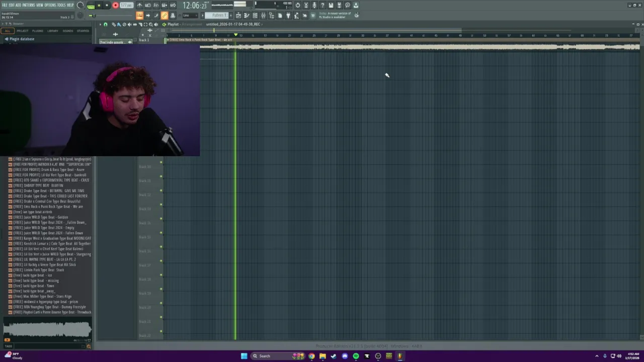Viewport: 644px width, 362px height.
Task: Toggle the recording countdown icon
Action: coord(156,5)
